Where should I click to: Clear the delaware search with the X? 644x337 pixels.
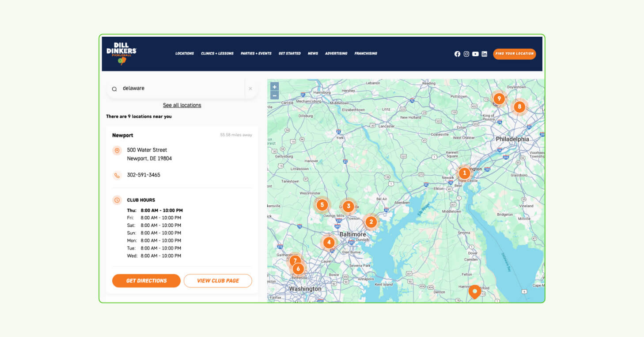point(250,88)
